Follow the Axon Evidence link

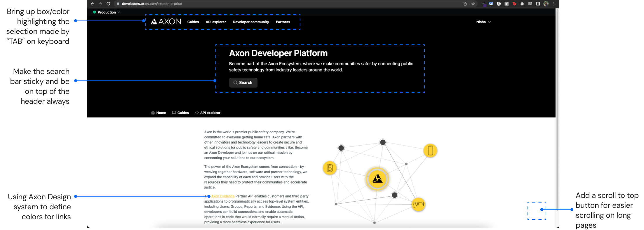(223, 196)
